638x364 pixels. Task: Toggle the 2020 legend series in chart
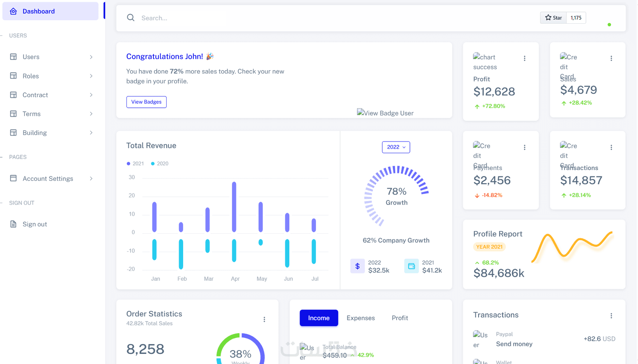point(160,164)
